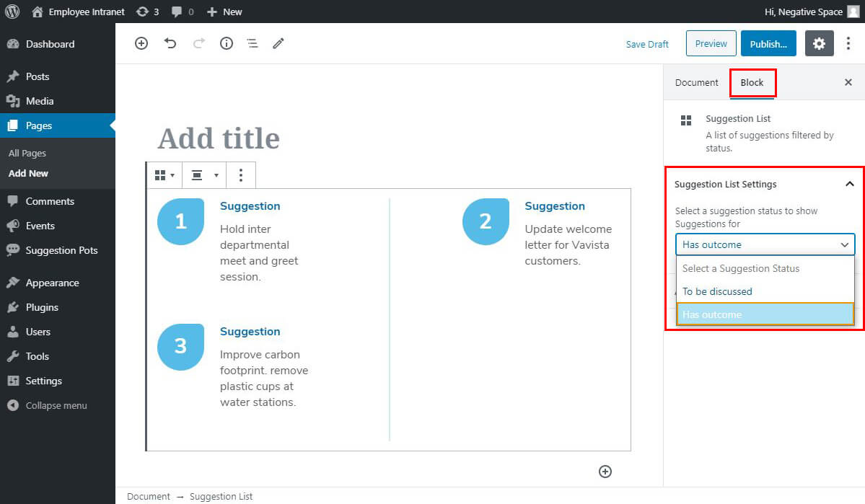Click block's more options dots
865x504 pixels.
(x=241, y=175)
